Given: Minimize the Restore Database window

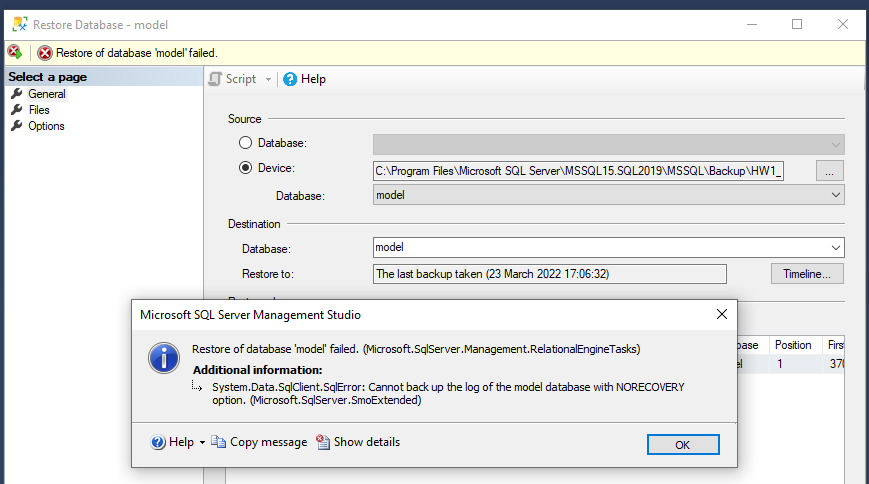Looking at the screenshot, I should [752, 24].
